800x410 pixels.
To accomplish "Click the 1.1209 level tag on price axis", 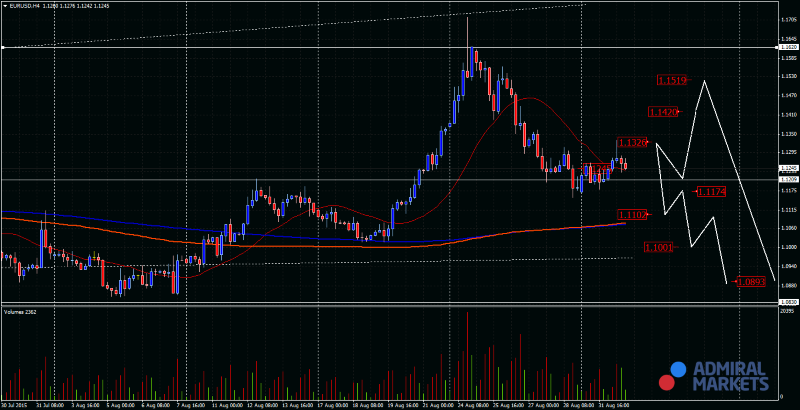I will 788,179.
